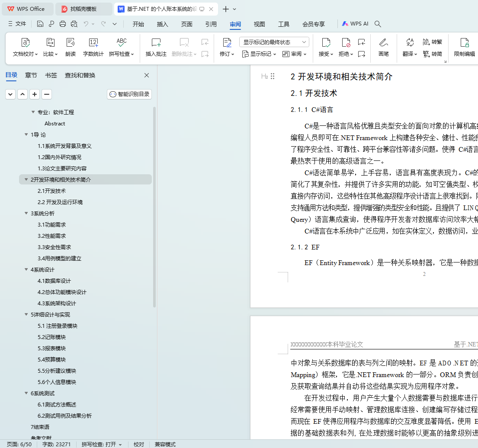This screenshot has height=448, width=478.
Task: Collapse the 6系统测试 outline node
Action: tap(26, 393)
